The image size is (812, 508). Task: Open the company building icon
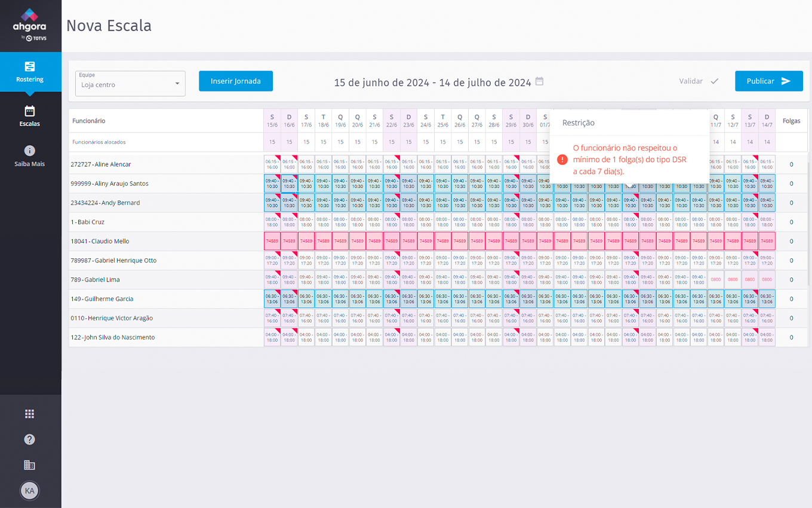[x=30, y=465]
